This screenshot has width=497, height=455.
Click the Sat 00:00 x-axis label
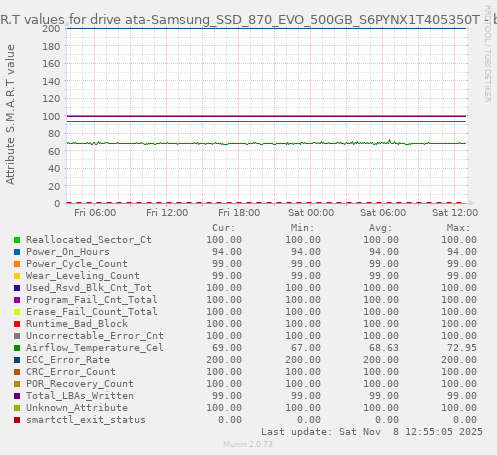pyautogui.click(x=311, y=213)
